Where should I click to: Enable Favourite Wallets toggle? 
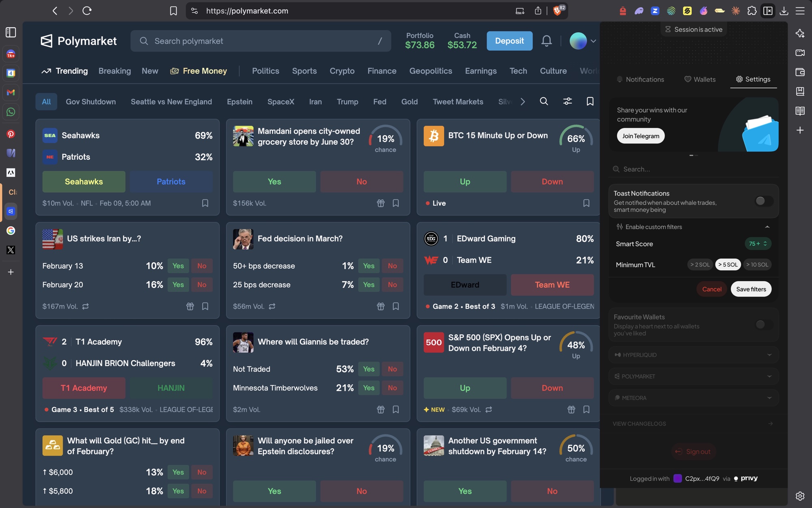[x=764, y=324]
